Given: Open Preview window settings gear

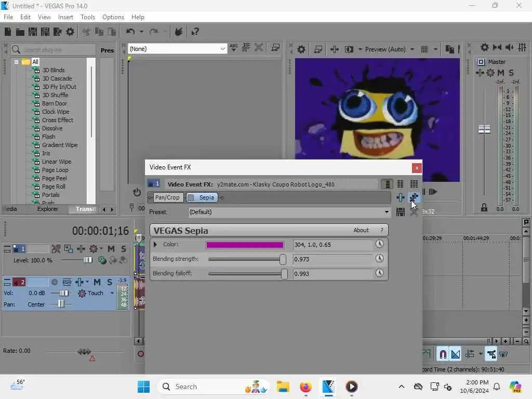Looking at the screenshot, I should click(301, 49).
